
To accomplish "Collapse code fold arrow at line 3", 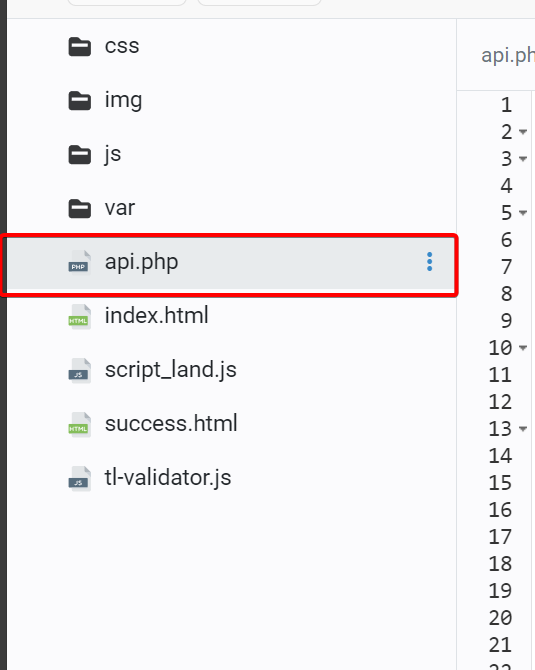I will pyautogui.click(x=523, y=159).
